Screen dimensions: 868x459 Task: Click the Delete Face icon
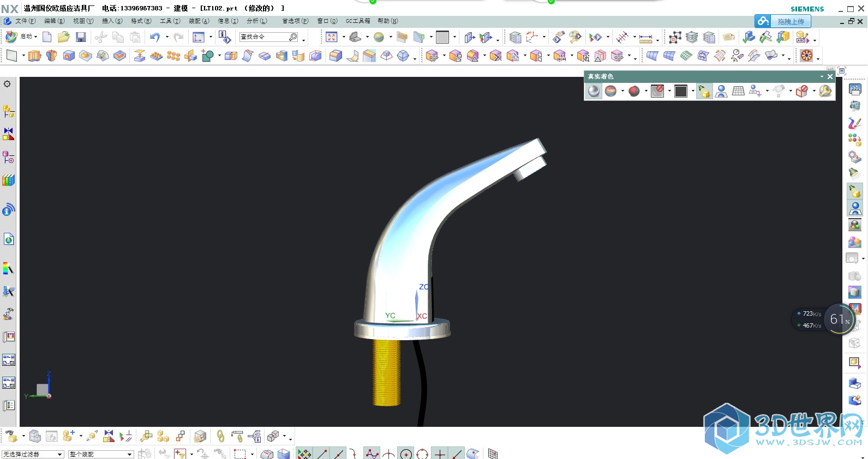[495, 56]
